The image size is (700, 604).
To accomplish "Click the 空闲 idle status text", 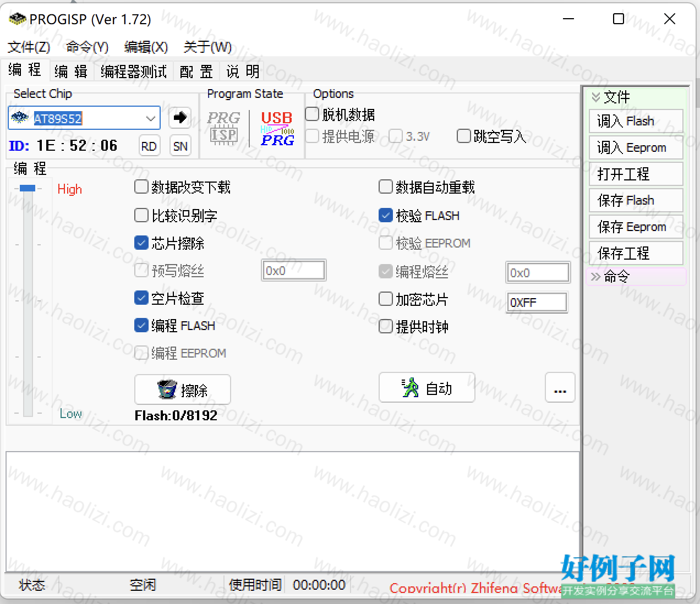I will [143, 585].
